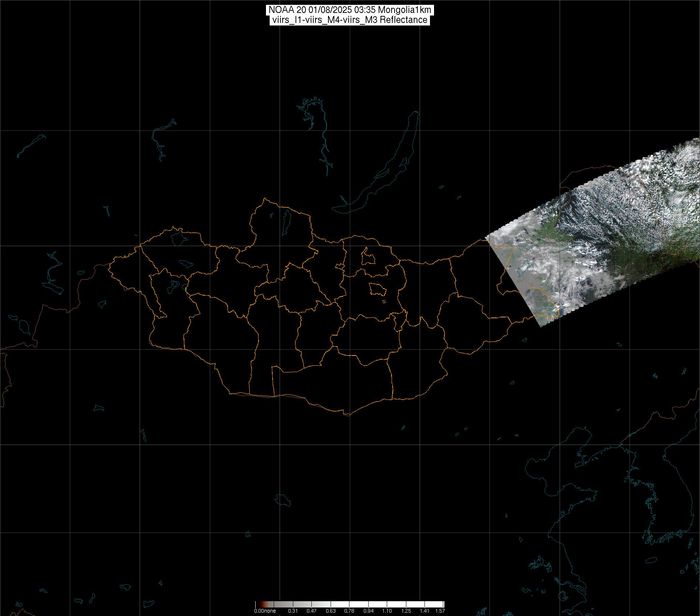Click the 0.63 colorbar value label
Image resolution: width=700 pixels, height=616 pixels.
[x=330, y=611]
